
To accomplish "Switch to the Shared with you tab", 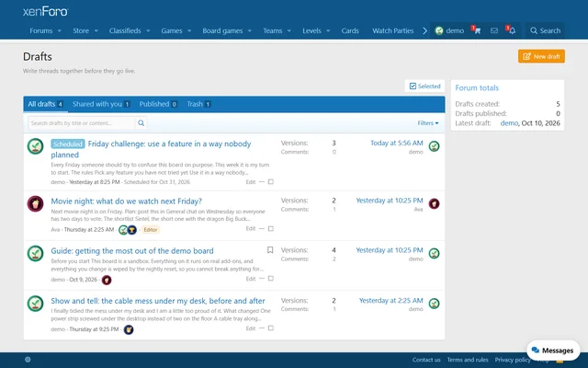I will (x=101, y=104).
